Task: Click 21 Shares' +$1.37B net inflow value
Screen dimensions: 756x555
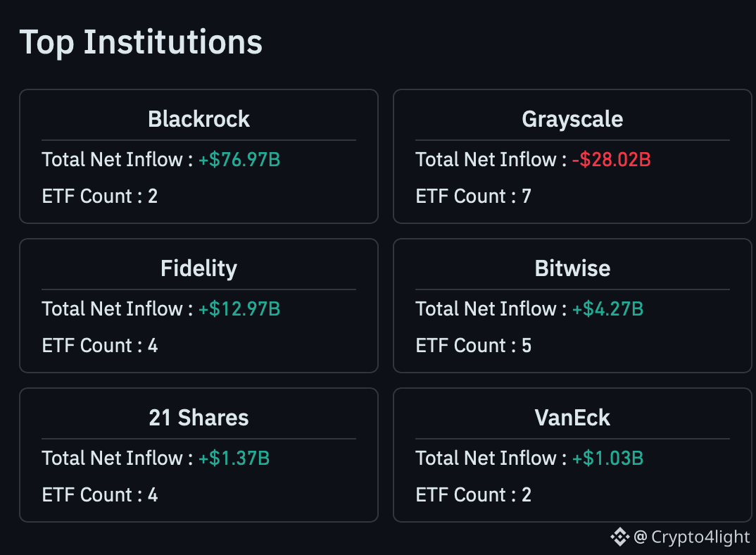Action: click(x=234, y=458)
